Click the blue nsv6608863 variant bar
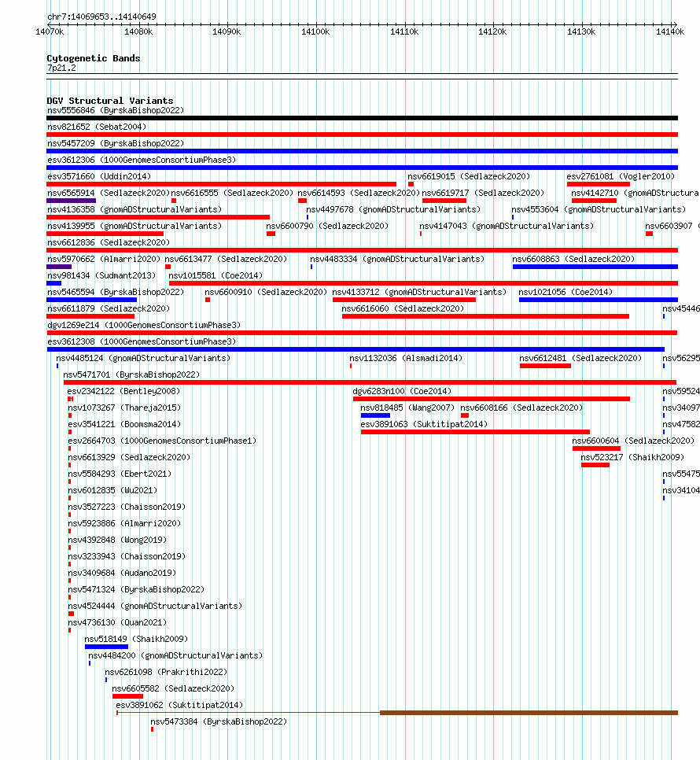 click(595, 267)
